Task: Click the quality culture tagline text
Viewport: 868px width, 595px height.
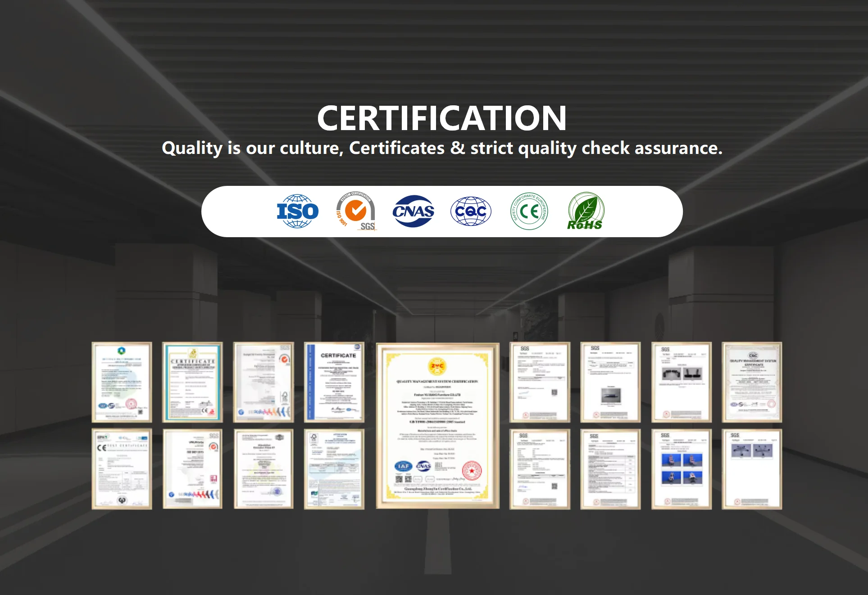Action: [441, 148]
